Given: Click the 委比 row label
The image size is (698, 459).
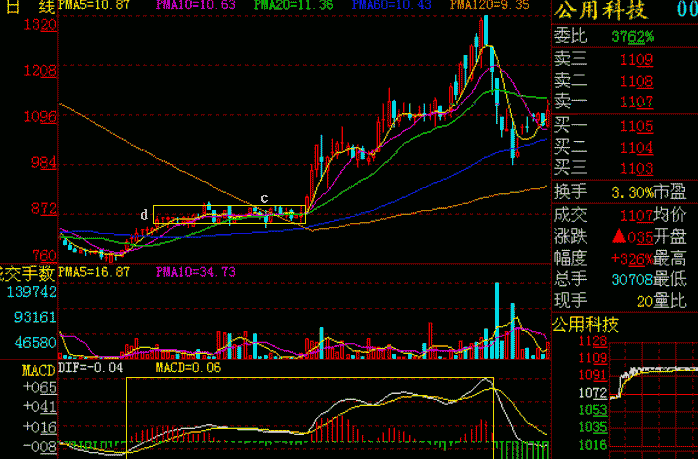Looking at the screenshot, I should click(x=570, y=36).
